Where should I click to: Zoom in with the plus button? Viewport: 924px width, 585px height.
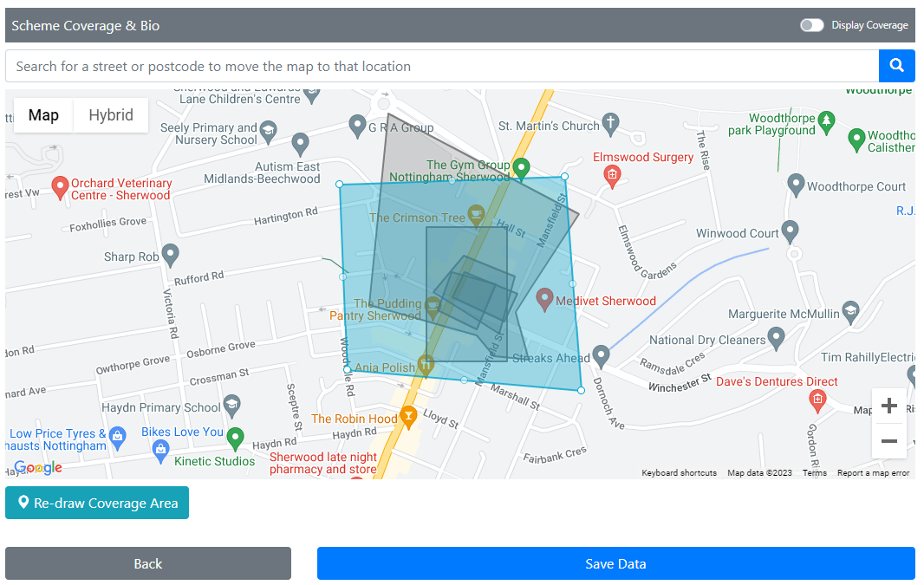888,406
